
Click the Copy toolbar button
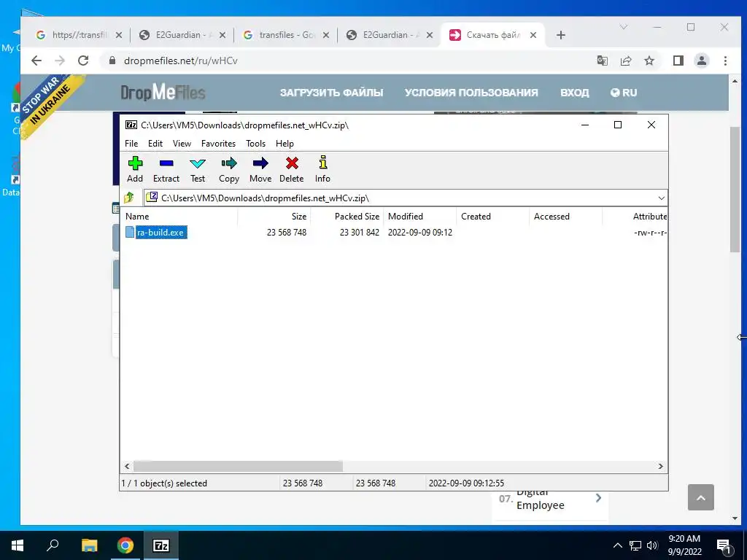[228, 169]
